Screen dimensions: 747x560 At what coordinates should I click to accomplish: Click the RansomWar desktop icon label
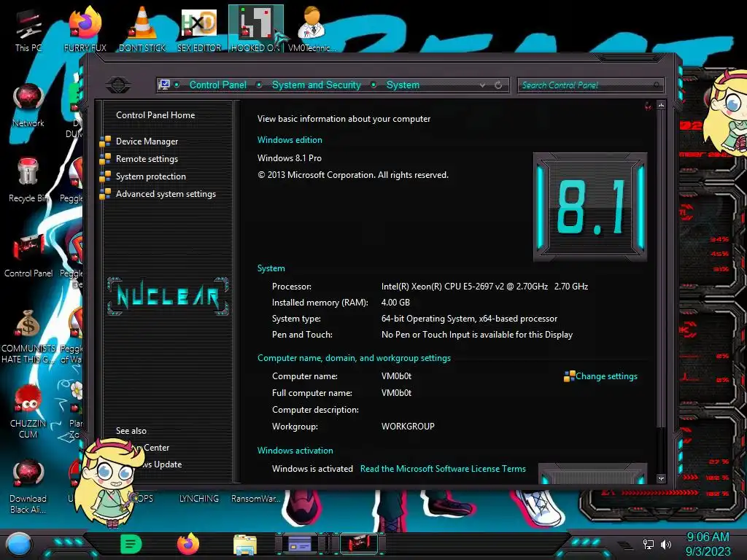tap(256, 499)
